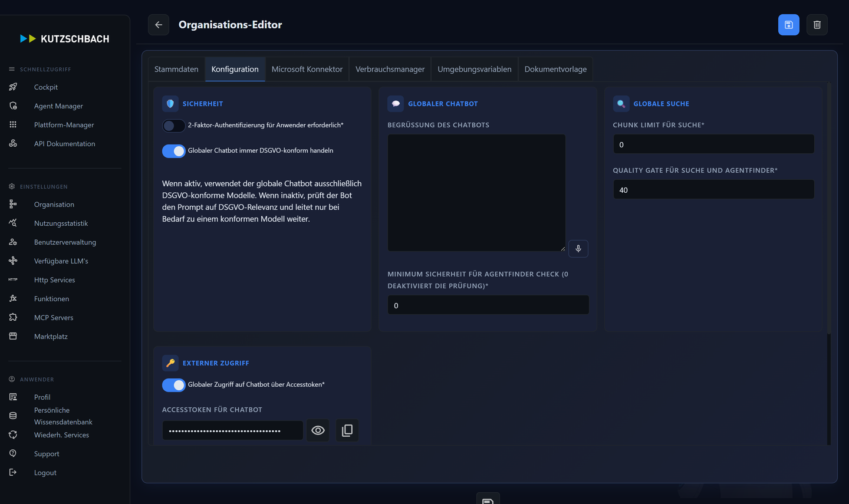This screenshot has height=504, width=849.
Task: Delete organisation using the trash icon
Action: pos(817,25)
